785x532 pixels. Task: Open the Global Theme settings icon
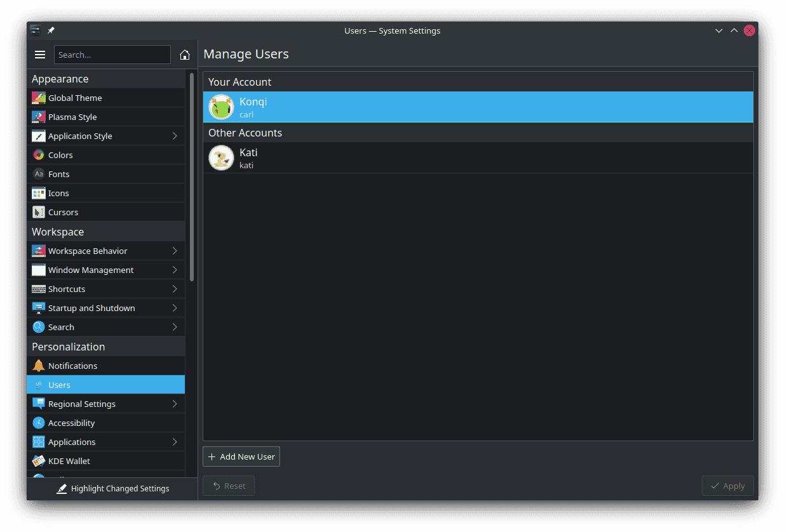pos(38,97)
